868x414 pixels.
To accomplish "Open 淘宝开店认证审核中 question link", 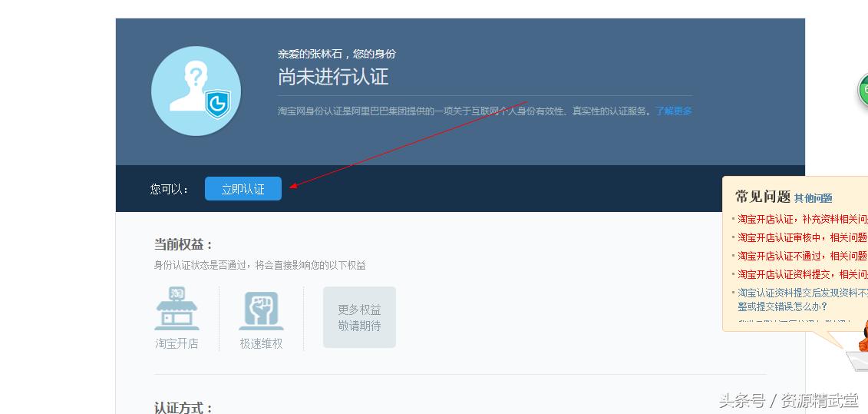I will [x=802, y=237].
